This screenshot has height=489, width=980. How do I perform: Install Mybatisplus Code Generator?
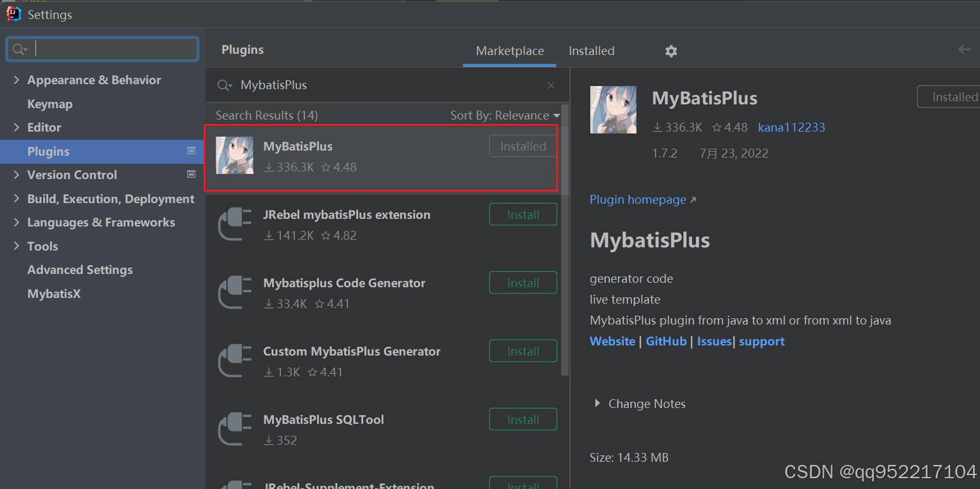coord(523,283)
